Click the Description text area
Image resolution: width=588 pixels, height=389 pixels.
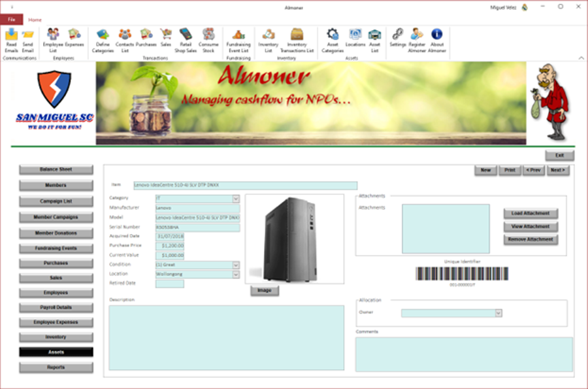227,338
